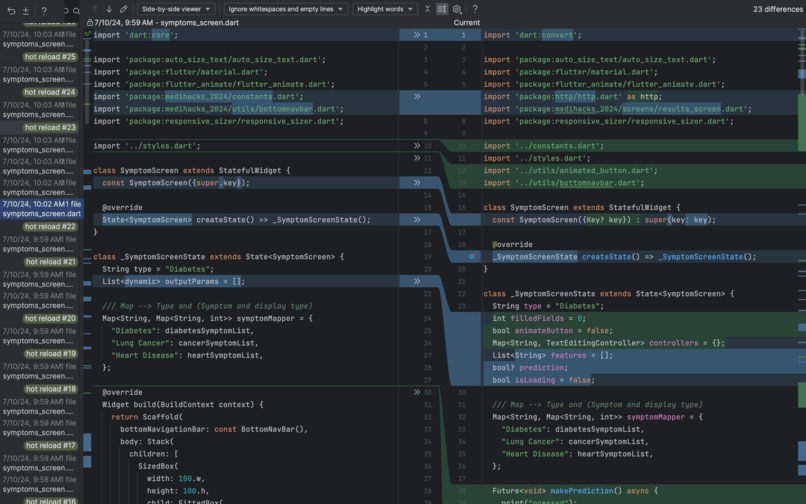This screenshot has width=806, height=504.
Task: Click the 'Current' version header label
Action: (467, 23)
